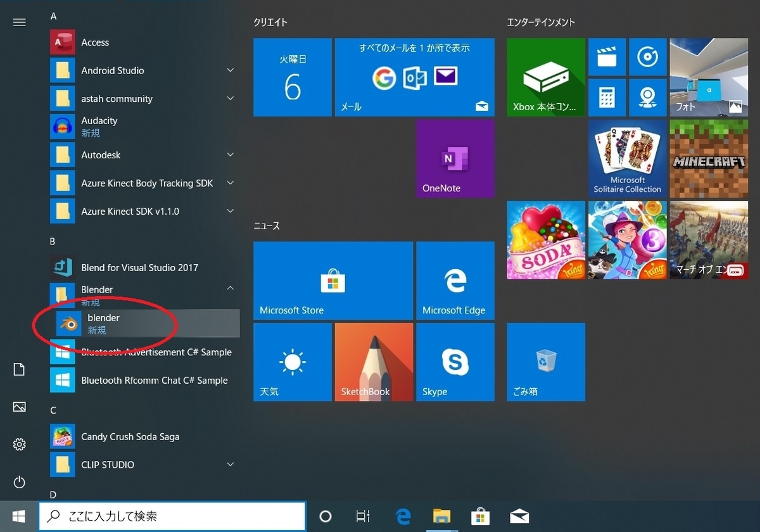
Task: Open Microsoft Store from the taskbar
Action: pos(480,516)
